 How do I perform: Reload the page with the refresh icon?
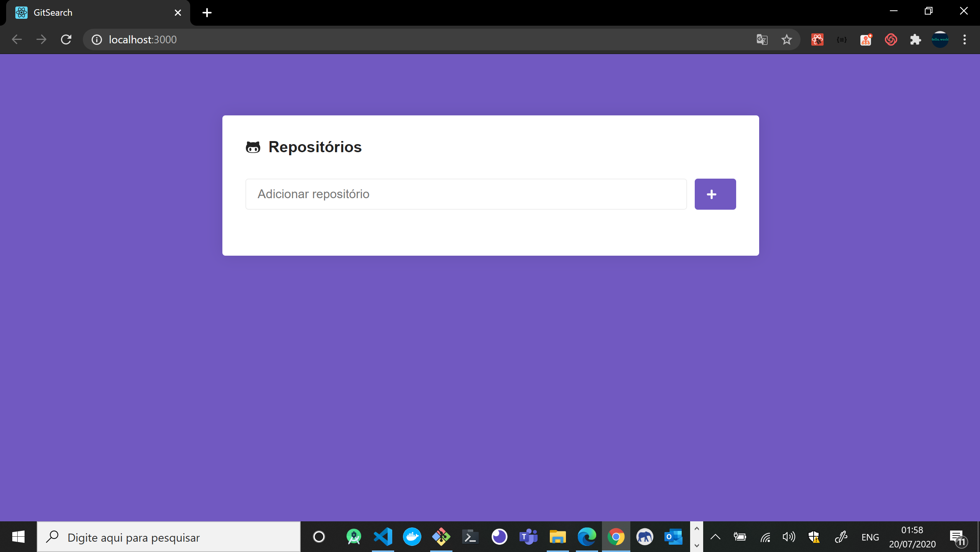[x=66, y=39]
